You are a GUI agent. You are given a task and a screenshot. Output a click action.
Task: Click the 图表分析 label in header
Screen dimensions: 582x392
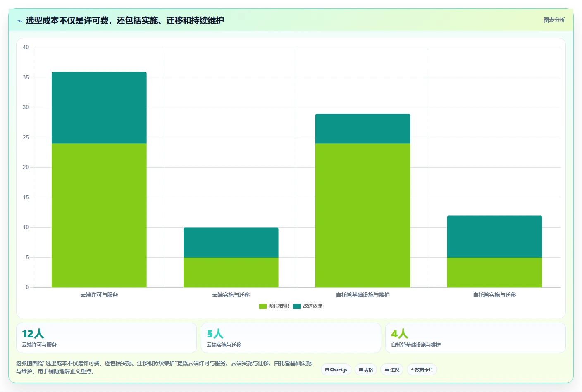point(554,20)
